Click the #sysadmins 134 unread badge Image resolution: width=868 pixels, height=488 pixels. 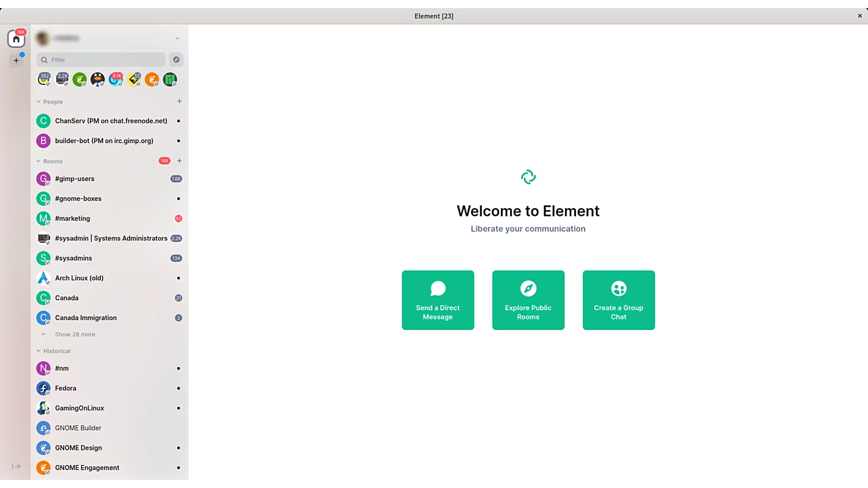tap(176, 258)
